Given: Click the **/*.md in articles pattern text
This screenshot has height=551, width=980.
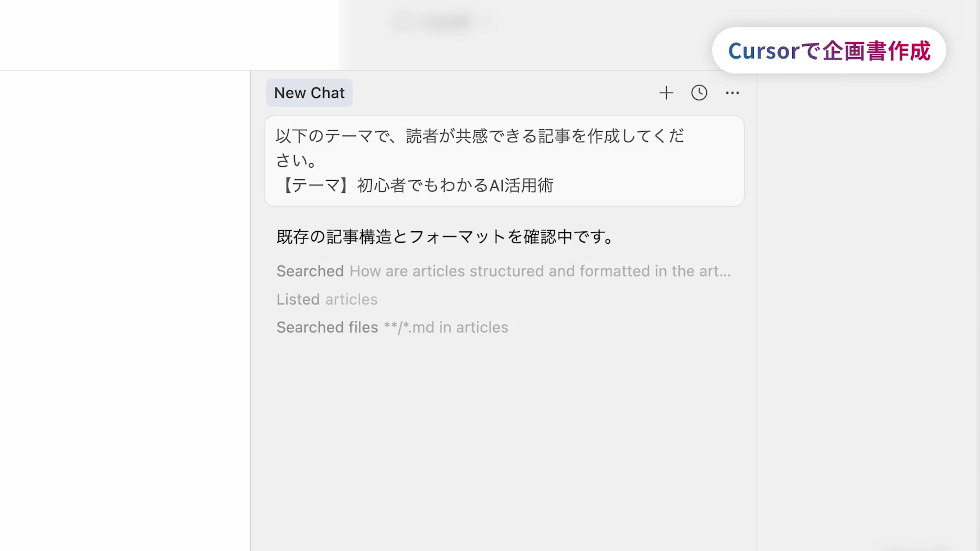Looking at the screenshot, I should (x=446, y=327).
